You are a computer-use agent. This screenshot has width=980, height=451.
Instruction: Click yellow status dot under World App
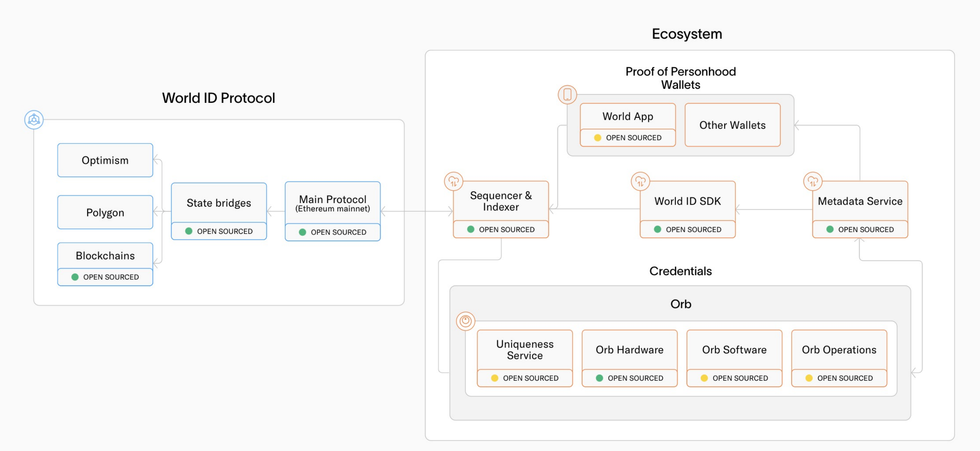click(598, 138)
